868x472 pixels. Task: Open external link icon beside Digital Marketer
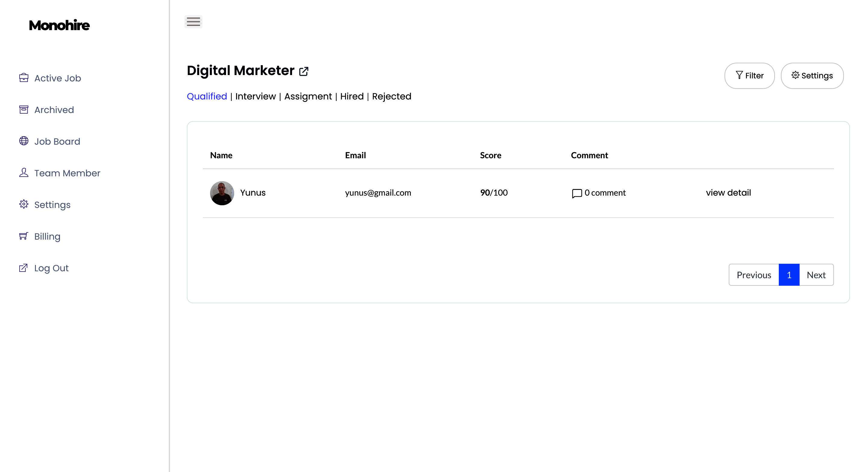[303, 71]
